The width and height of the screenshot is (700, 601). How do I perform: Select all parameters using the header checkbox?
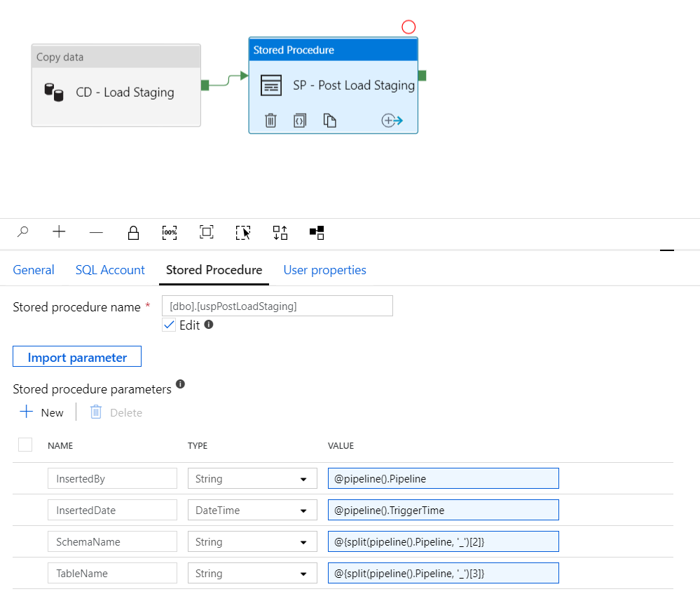click(25, 445)
